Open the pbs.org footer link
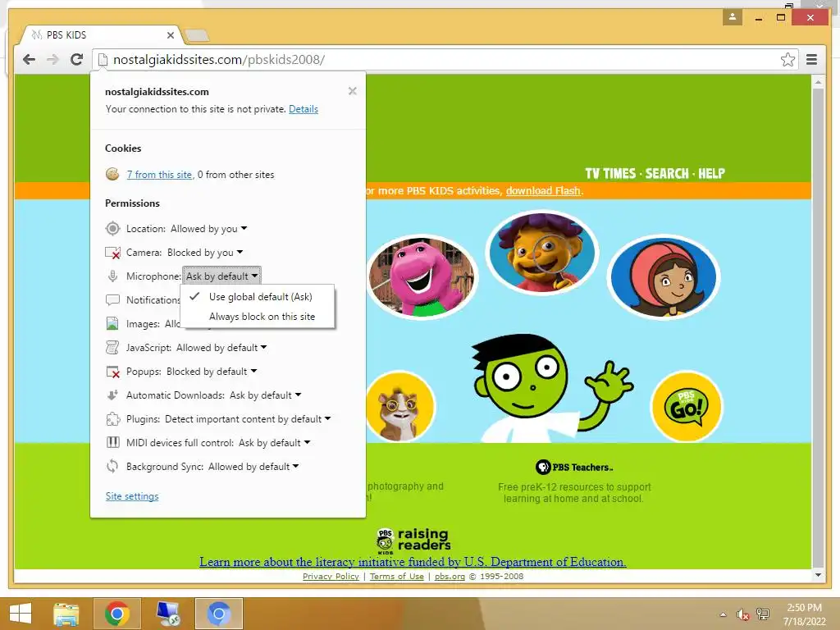 [x=450, y=577]
